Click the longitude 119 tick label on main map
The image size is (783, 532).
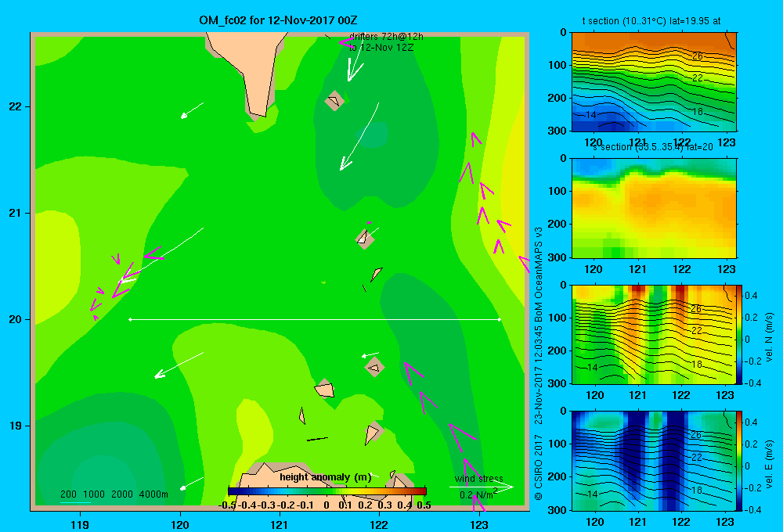point(80,524)
